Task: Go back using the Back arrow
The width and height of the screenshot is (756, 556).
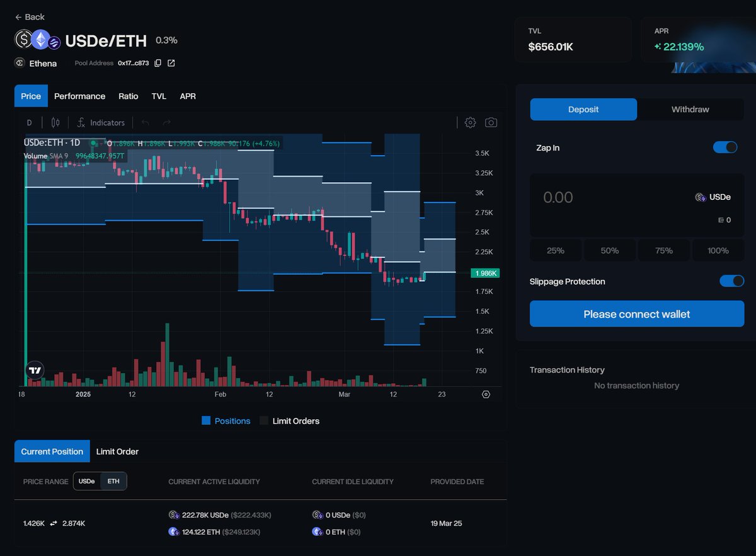Action: 30,17
